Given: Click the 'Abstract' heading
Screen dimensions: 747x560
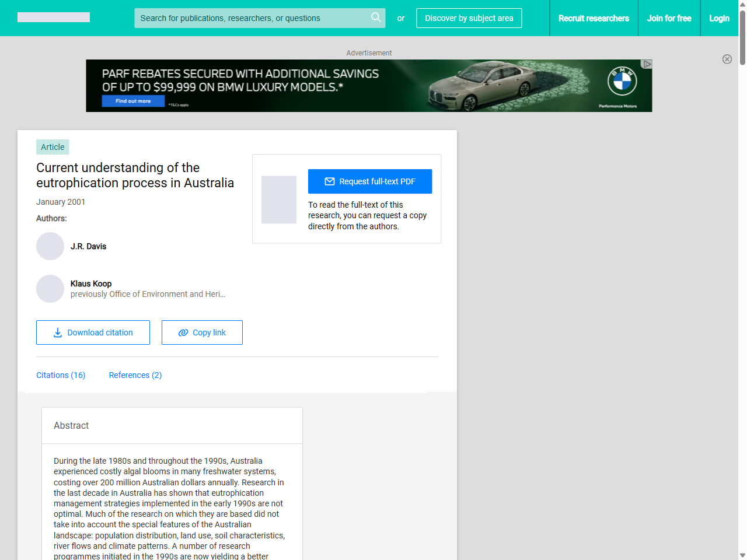Looking at the screenshot, I should coord(71,426).
